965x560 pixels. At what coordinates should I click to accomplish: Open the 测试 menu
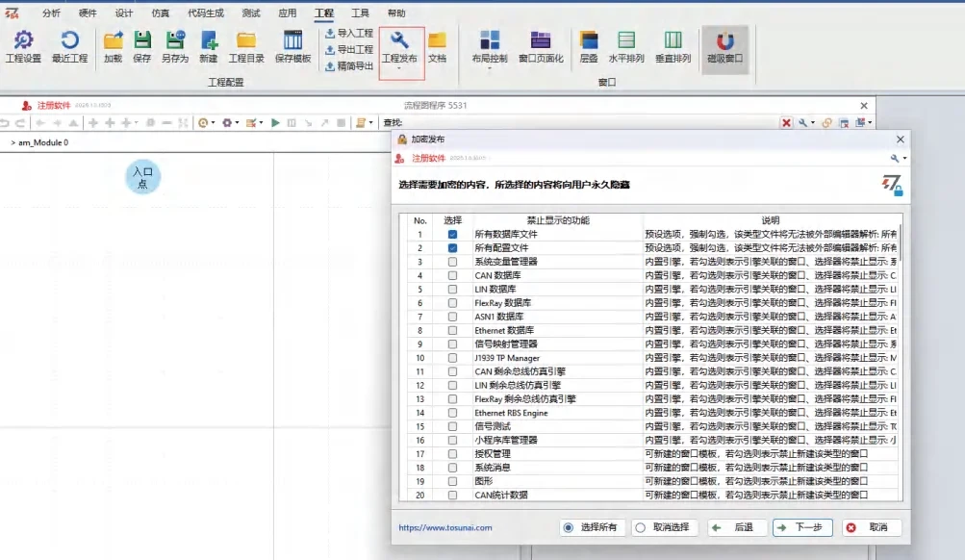pyautogui.click(x=250, y=13)
